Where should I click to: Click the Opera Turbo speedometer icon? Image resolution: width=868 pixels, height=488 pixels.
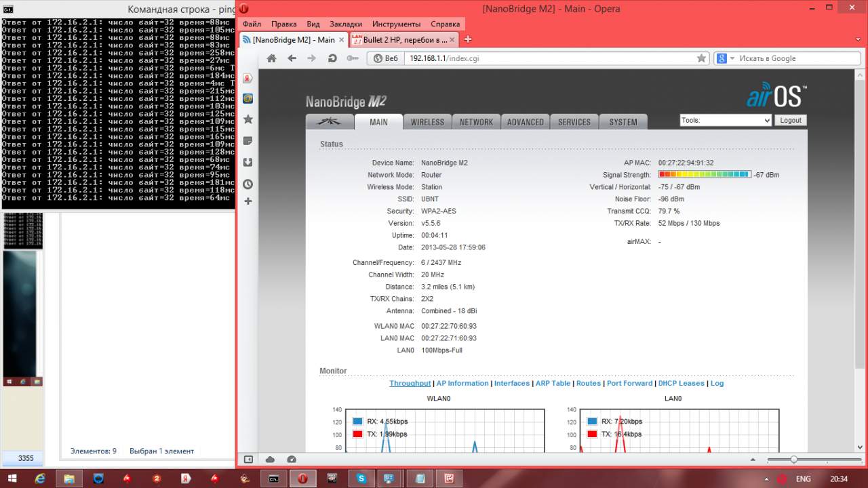click(x=292, y=460)
